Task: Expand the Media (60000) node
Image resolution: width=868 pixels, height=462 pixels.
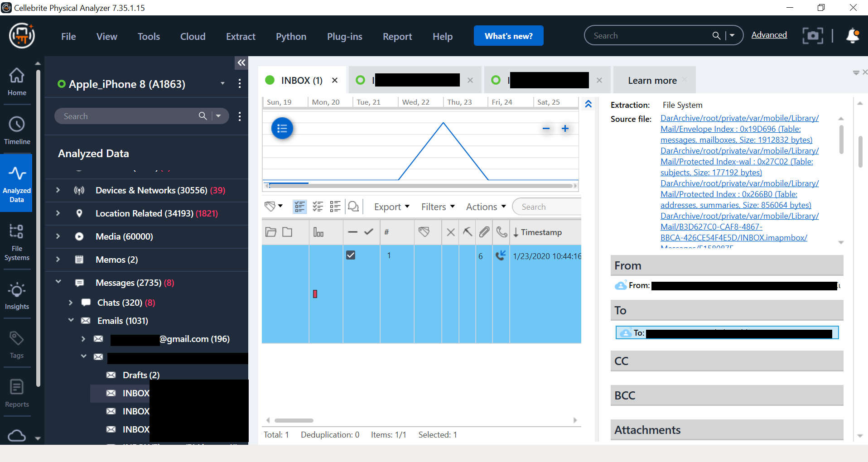Action: click(58, 236)
